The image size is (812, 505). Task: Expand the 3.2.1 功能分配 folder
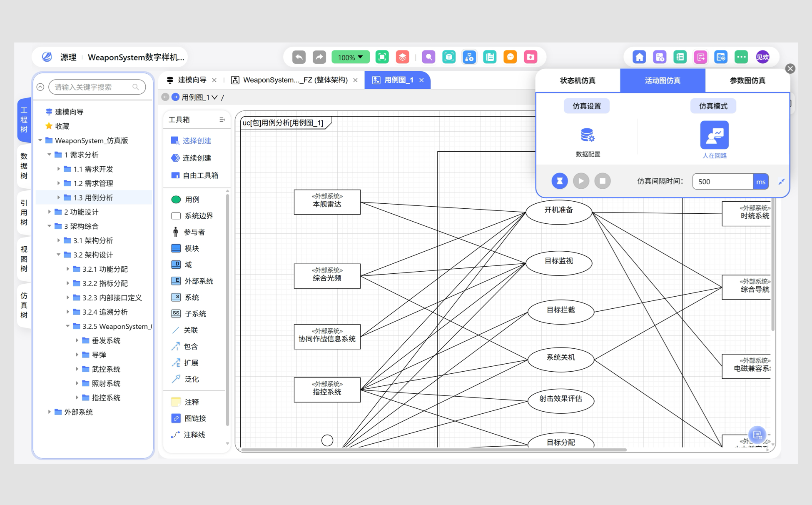[67, 269]
